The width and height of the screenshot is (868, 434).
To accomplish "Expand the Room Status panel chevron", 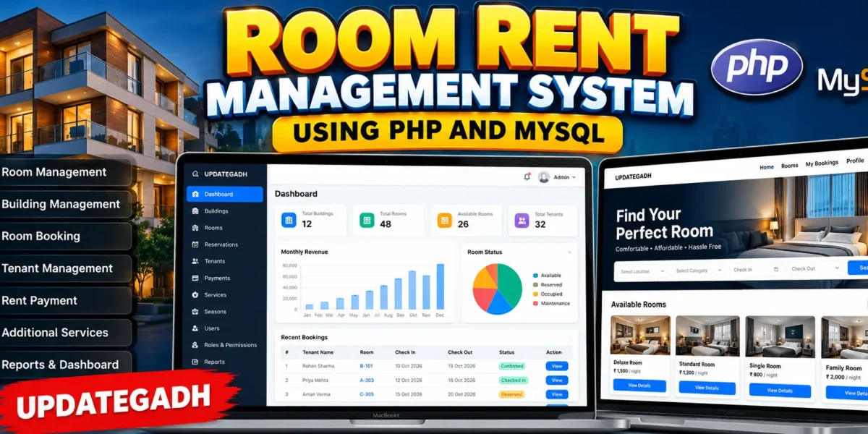I will tap(569, 252).
